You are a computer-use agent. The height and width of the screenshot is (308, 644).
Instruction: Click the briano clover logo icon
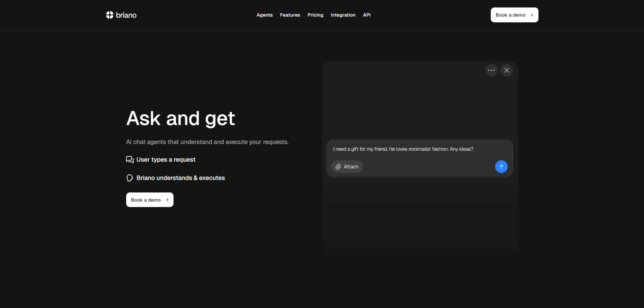[110, 15]
